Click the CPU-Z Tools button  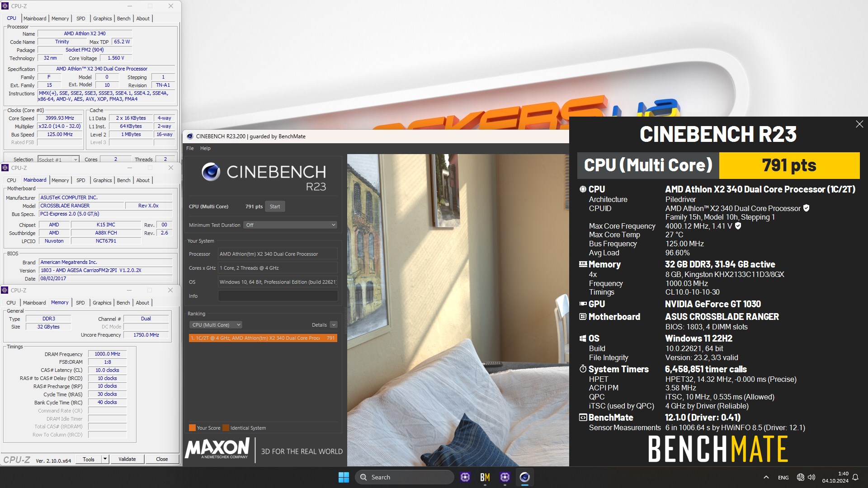89,459
